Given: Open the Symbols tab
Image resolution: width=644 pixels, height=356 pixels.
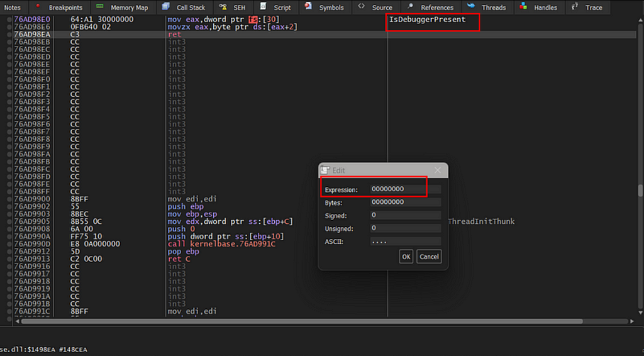Looking at the screenshot, I should tap(325, 8).
